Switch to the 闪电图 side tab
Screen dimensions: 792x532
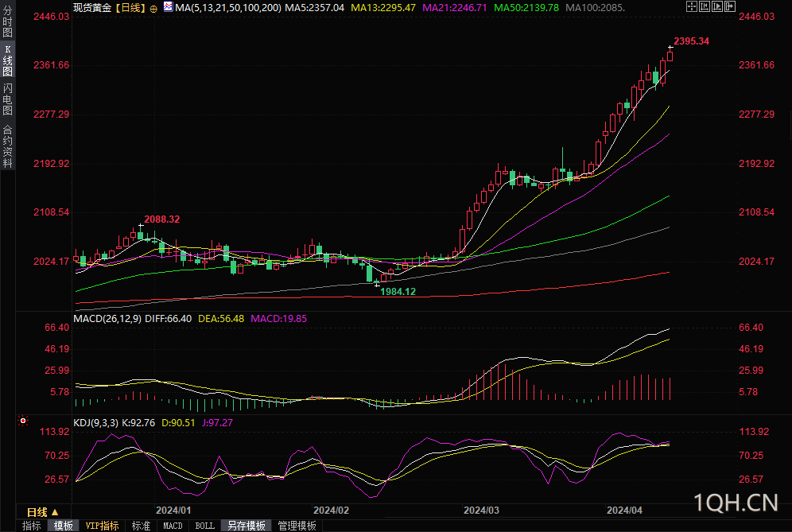point(8,99)
